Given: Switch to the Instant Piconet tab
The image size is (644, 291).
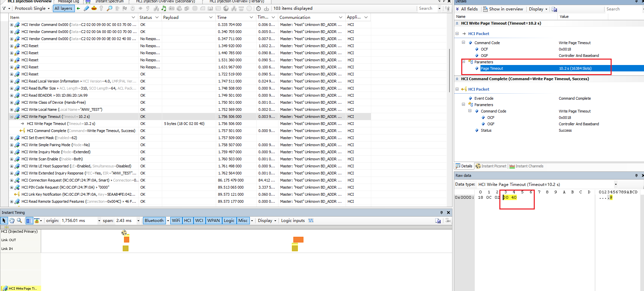Looking at the screenshot, I should [x=491, y=166].
